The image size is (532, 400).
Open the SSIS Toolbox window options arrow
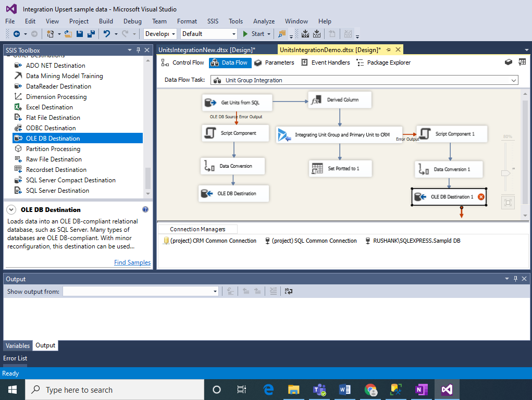pyautogui.click(x=130, y=50)
